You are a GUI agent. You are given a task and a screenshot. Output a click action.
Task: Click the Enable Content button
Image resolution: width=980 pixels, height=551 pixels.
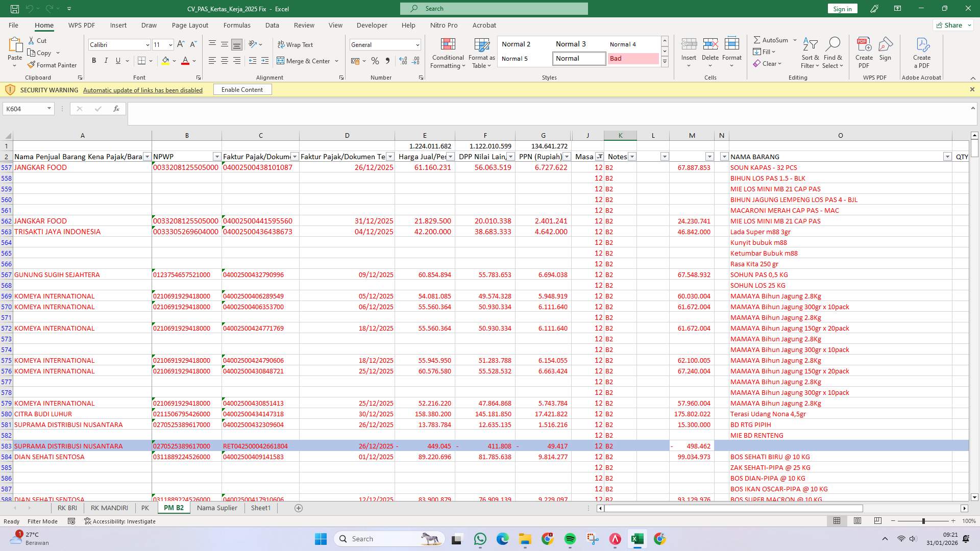coord(242,89)
